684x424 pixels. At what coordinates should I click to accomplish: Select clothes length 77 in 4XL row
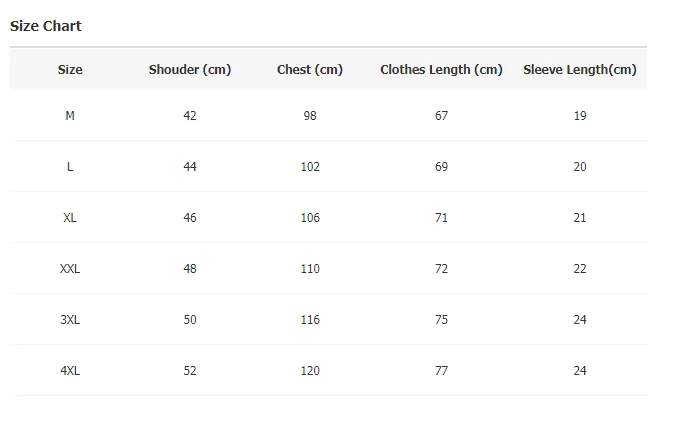click(x=441, y=371)
